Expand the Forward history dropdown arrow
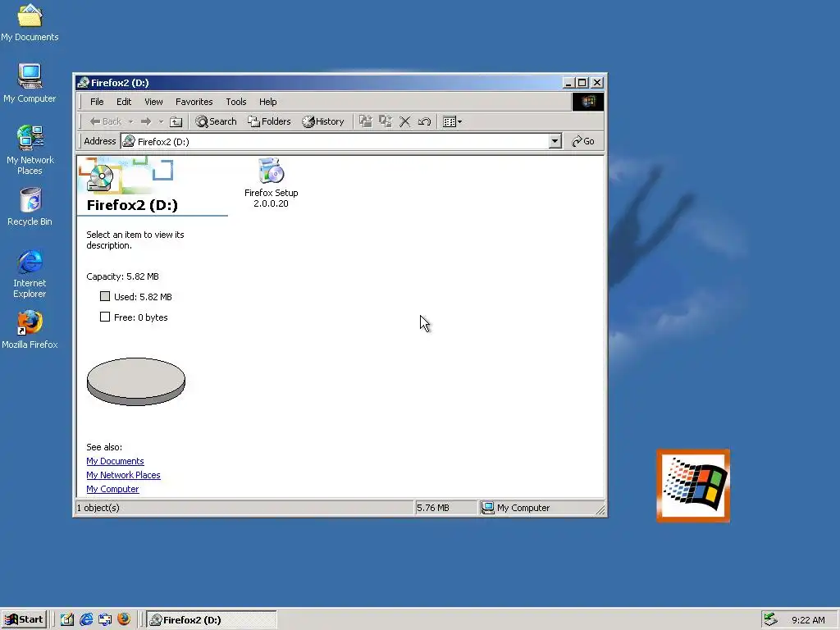840x630 pixels. [161, 121]
